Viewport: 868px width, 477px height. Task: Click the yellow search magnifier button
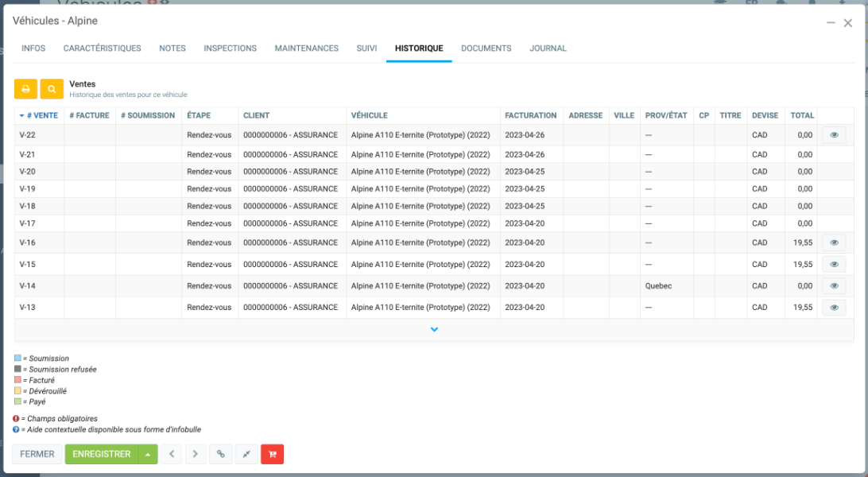[x=52, y=89]
